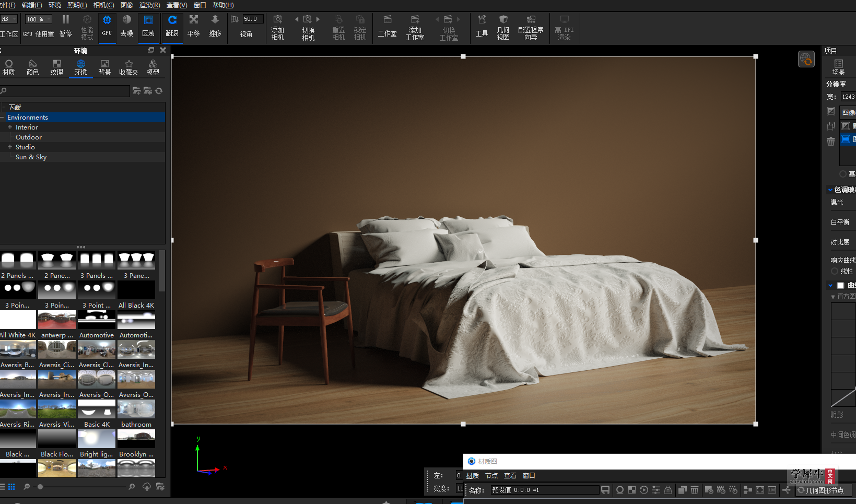Viewport: 856px width, 504px height.
Task: Click the library thumbnail scrollbar
Action: point(162,272)
